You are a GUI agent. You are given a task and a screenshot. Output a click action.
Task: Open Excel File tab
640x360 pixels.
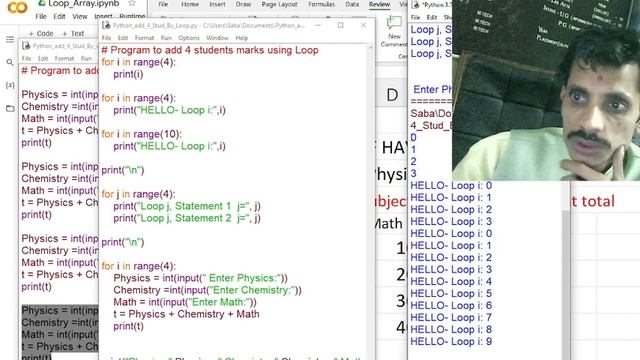(x=163, y=4)
